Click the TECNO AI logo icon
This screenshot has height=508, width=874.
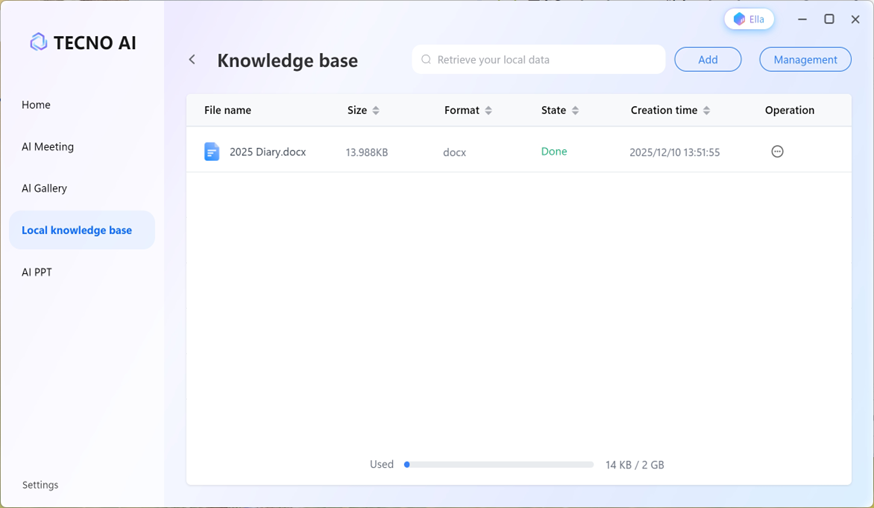[x=38, y=42]
